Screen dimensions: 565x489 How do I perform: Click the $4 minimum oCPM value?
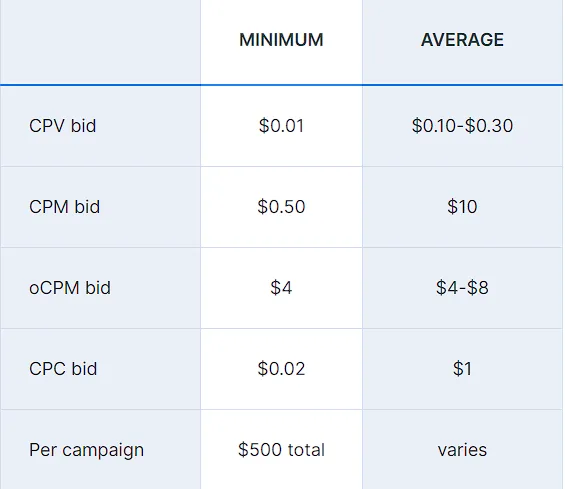coord(281,288)
